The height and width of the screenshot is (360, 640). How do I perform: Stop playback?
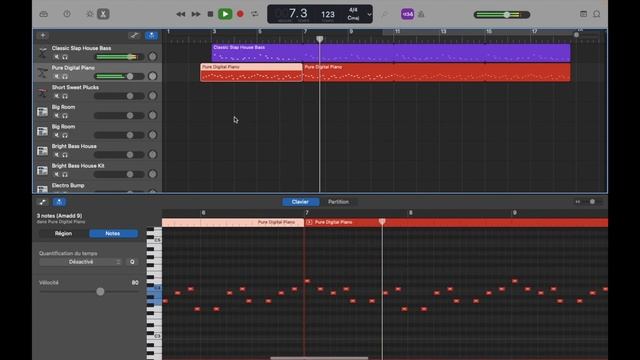[211, 14]
